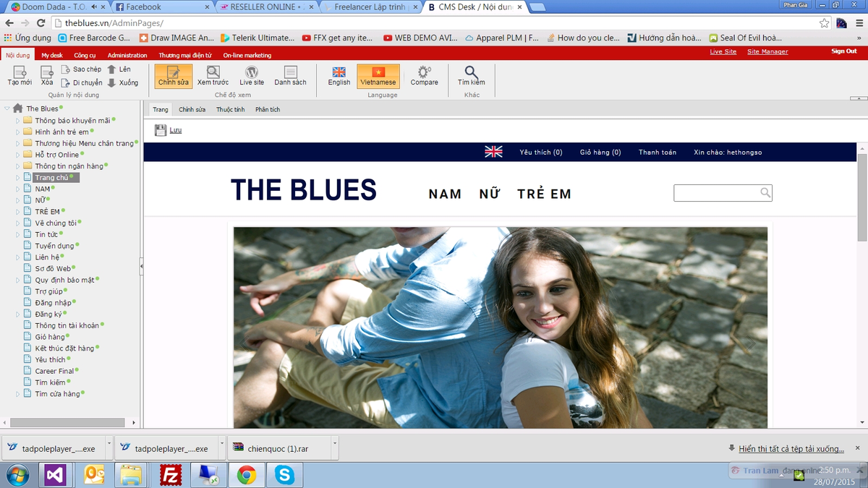Screen dimensions: 868x488
Task: Select Tuyển dụng in the content tree
Action: [x=55, y=246]
